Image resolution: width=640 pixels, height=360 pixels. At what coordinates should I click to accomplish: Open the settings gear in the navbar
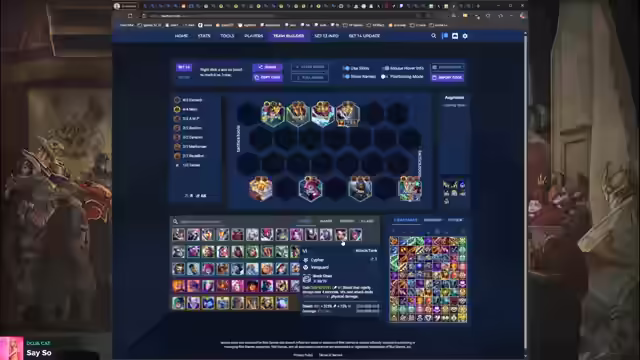[465, 36]
